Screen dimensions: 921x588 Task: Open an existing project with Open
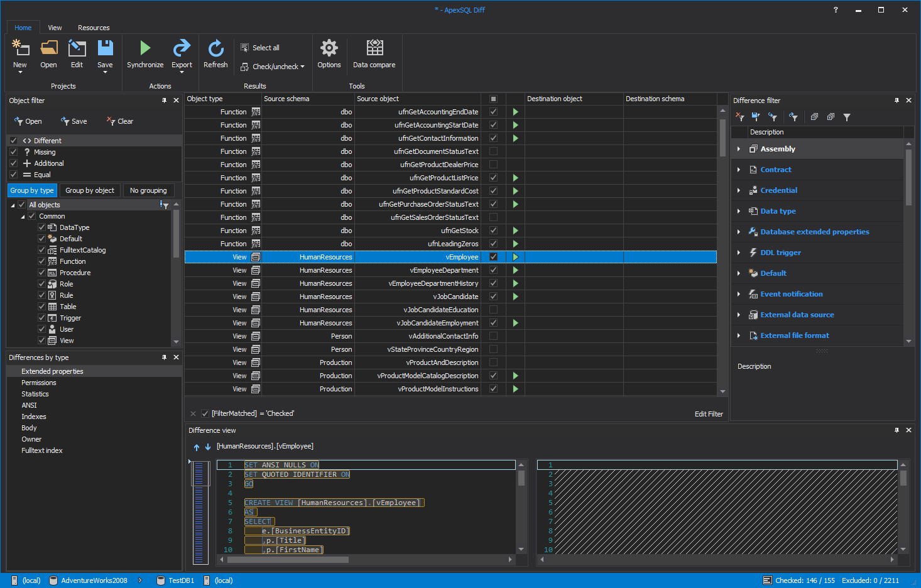48,48
